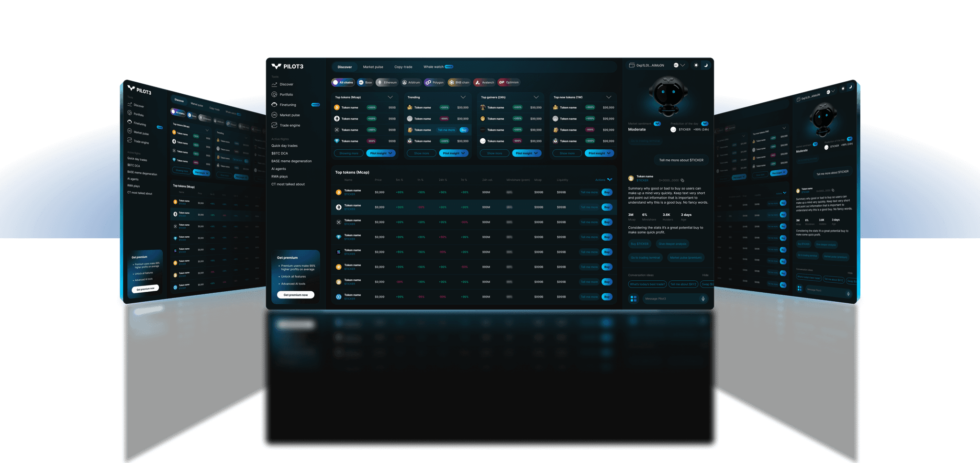Open Market pulse via its sidebar icon
Viewport: 980px width, 463px height.
[274, 115]
